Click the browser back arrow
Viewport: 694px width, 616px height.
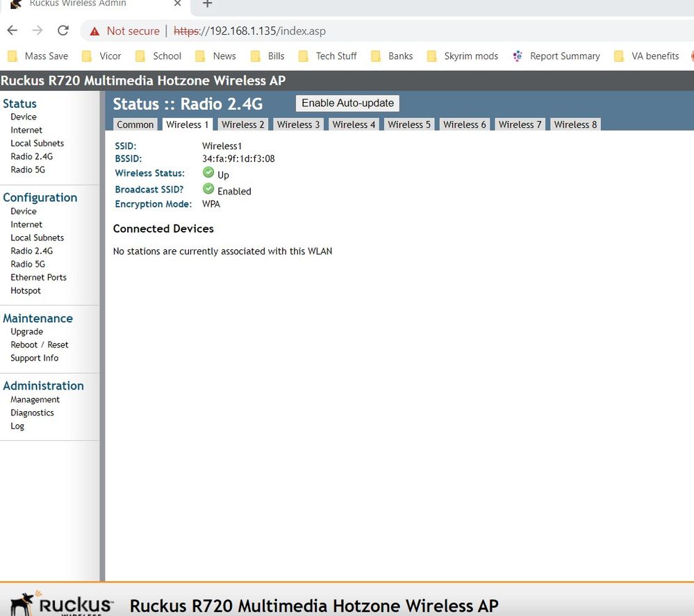13,31
